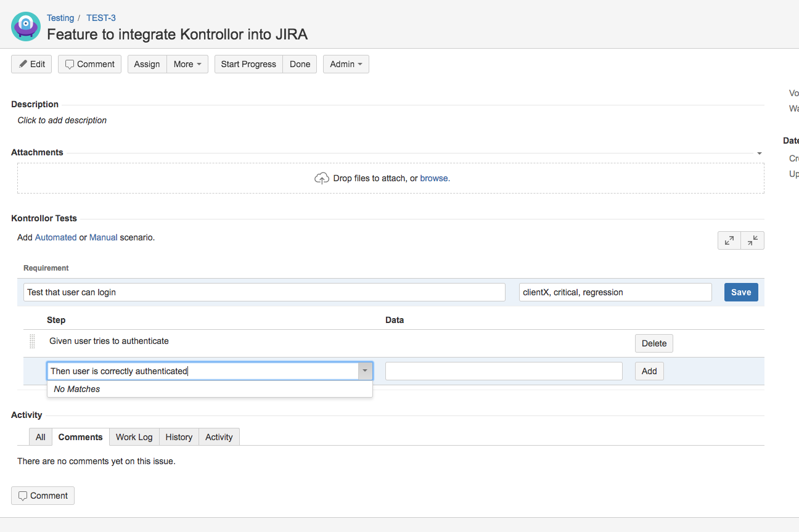Open the All activity tab
The width and height of the screenshot is (799, 532).
(41, 437)
